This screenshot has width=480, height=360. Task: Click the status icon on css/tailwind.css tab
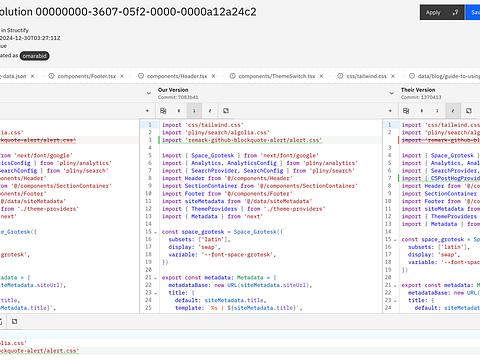click(x=340, y=76)
